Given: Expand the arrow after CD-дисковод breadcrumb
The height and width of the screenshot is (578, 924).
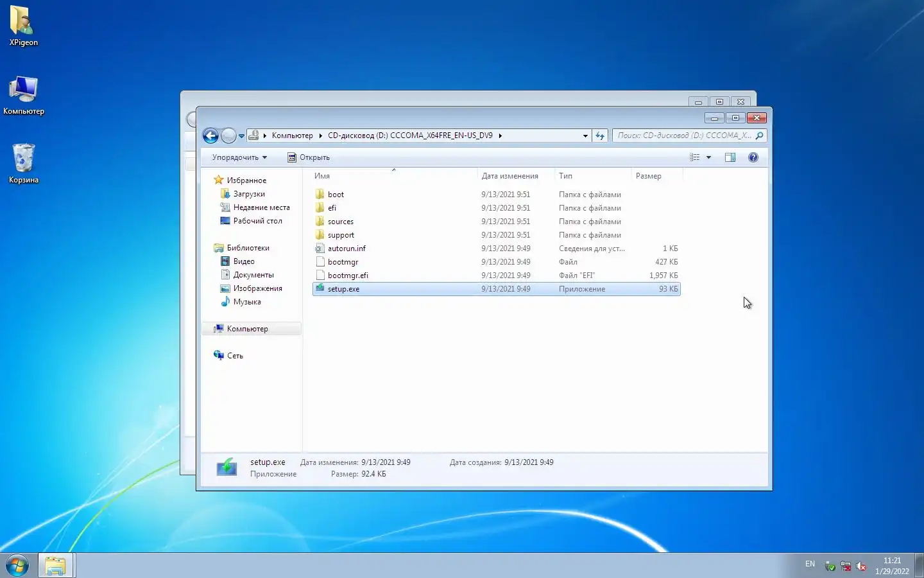Looking at the screenshot, I should click(501, 136).
